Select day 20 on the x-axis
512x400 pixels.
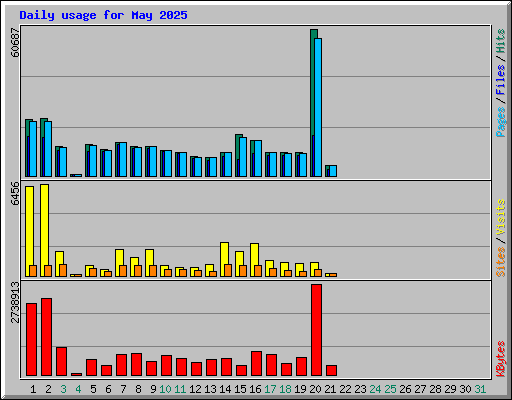[315, 389]
